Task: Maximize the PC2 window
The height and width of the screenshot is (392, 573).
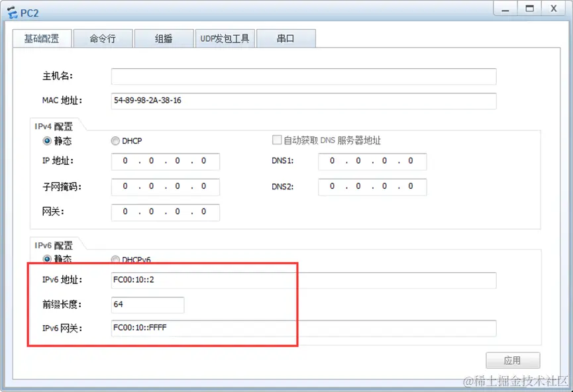Action: 529,9
